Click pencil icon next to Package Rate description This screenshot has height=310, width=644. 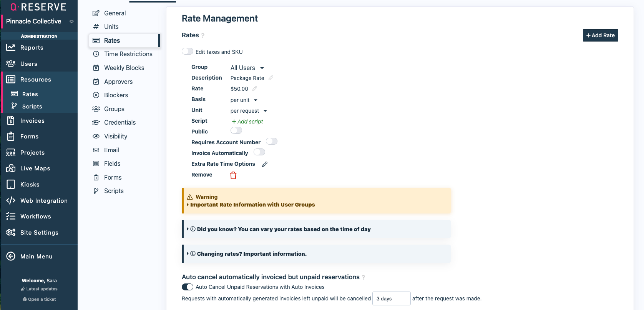point(271,78)
